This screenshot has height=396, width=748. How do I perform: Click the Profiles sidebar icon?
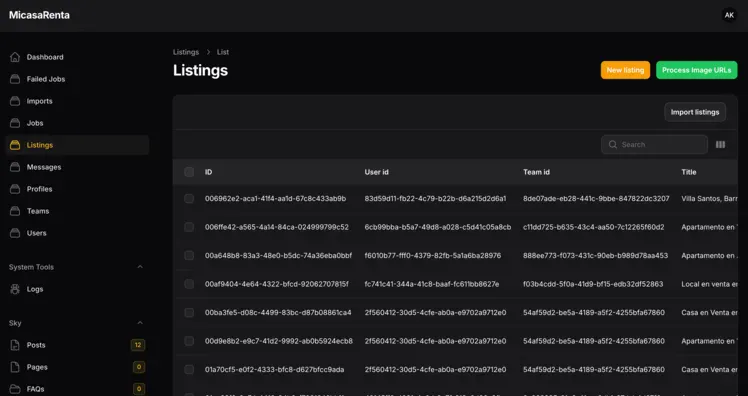pyautogui.click(x=15, y=189)
